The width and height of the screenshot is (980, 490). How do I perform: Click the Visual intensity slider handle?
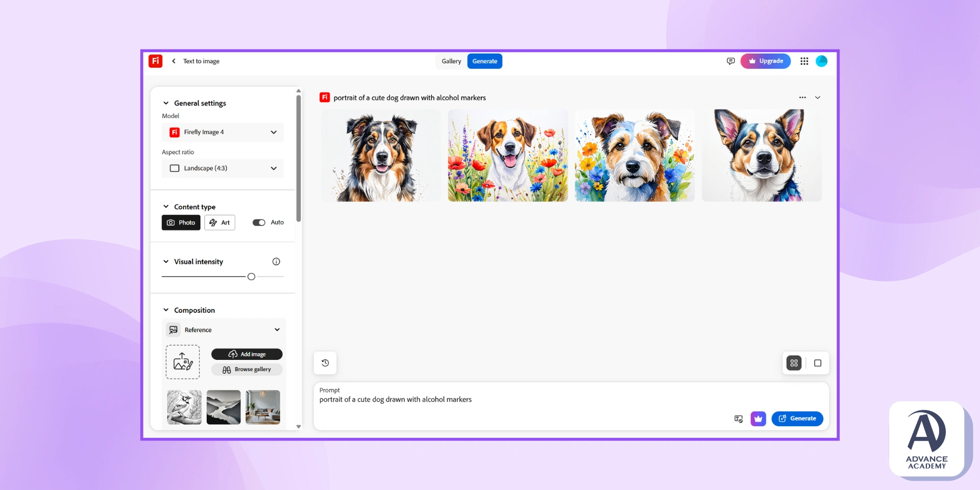251,277
